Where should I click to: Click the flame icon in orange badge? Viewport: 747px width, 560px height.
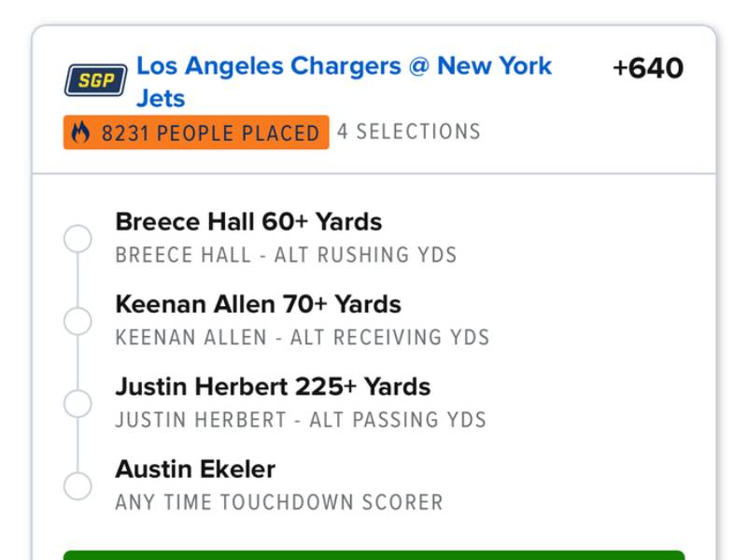pos(80,133)
